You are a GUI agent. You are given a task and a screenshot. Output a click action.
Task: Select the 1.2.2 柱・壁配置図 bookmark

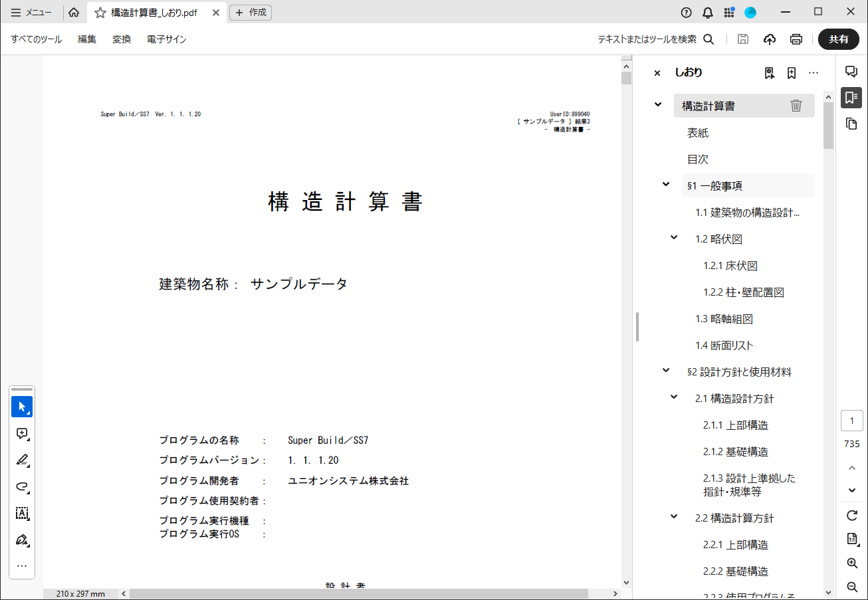744,292
